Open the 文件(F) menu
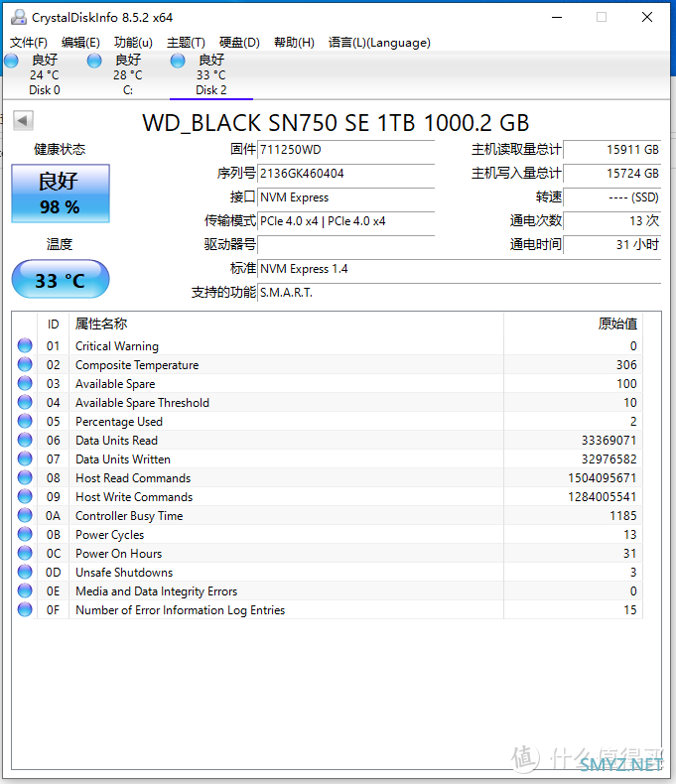 click(x=29, y=43)
